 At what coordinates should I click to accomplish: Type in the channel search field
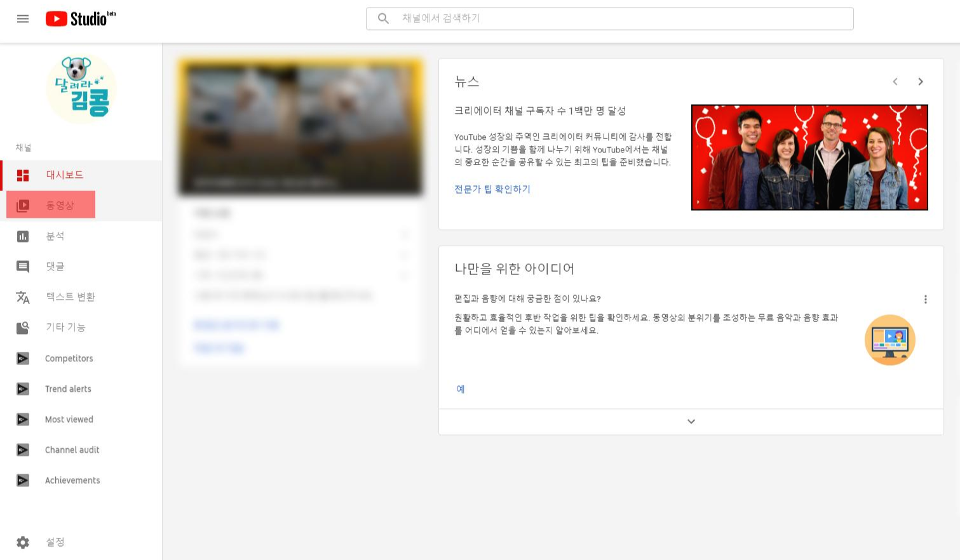click(x=610, y=18)
